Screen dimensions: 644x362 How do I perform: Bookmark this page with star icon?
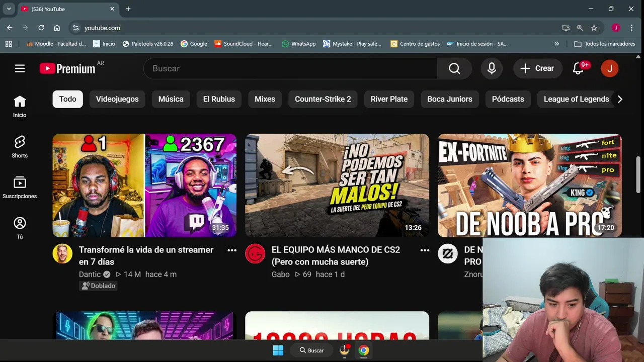point(594,28)
